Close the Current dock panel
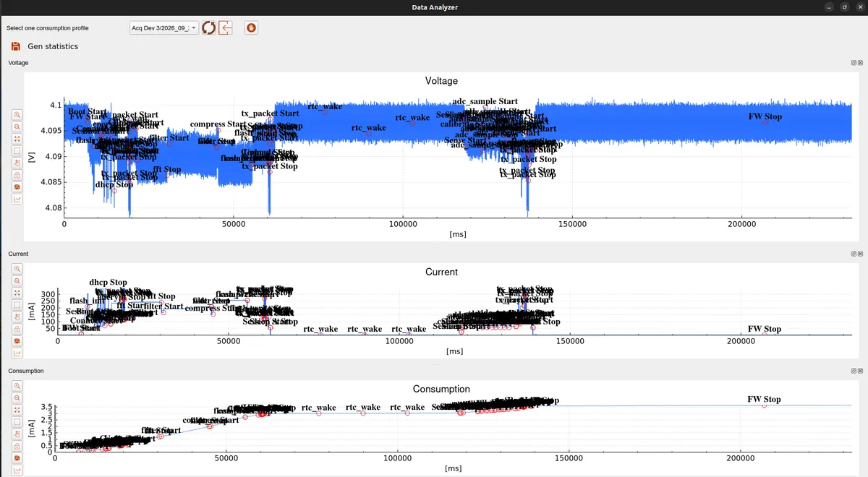This screenshot has height=477, width=868. 860,254
